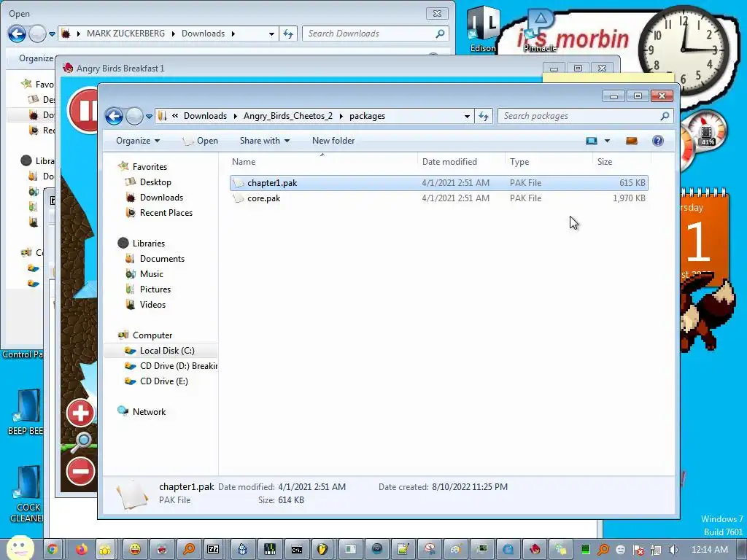Open the Organize menu in packages window
747x560 pixels.
[138, 141]
